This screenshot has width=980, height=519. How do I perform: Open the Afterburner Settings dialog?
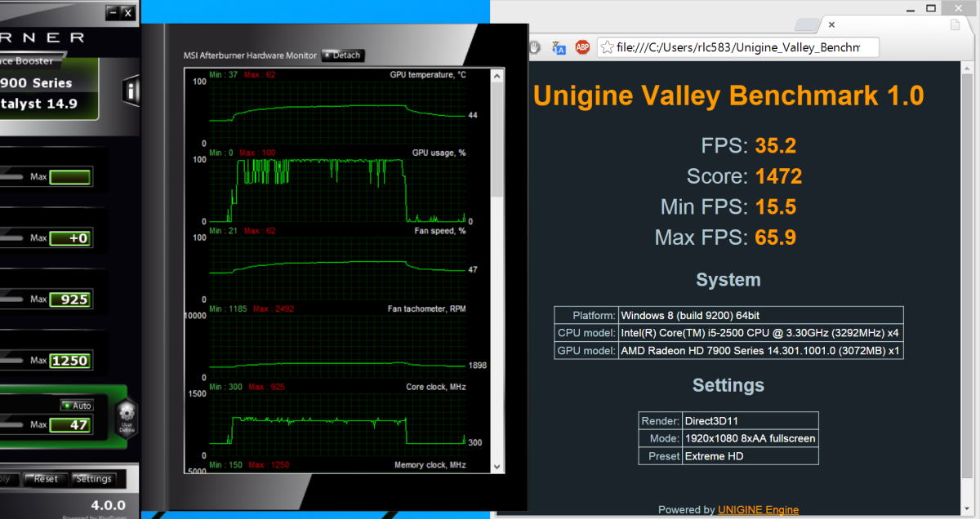point(93,479)
